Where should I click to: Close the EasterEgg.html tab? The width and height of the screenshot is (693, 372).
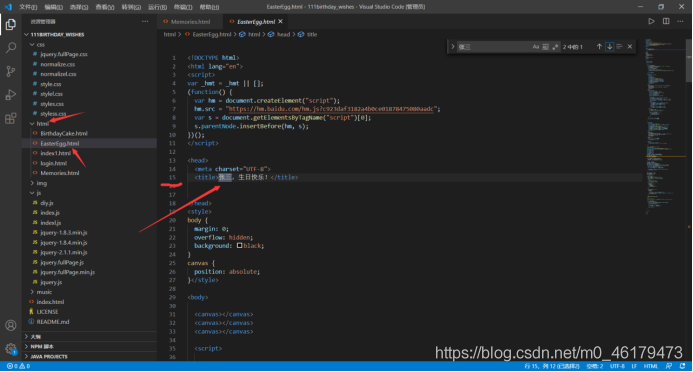click(x=280, y=21)
